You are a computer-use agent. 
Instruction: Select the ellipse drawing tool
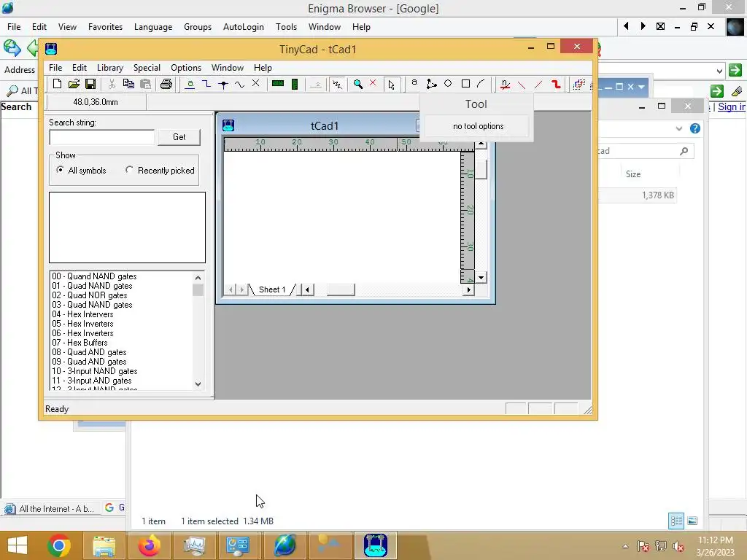click(448, 85)
